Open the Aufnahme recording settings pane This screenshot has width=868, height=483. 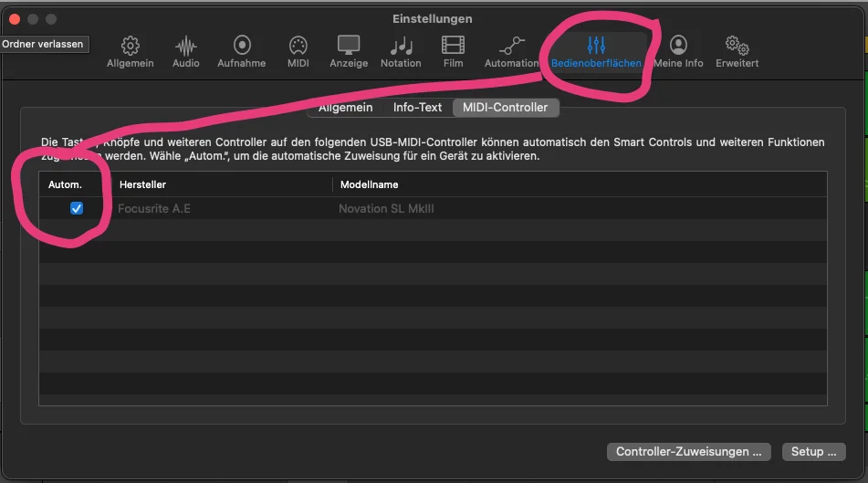(241, 52)
